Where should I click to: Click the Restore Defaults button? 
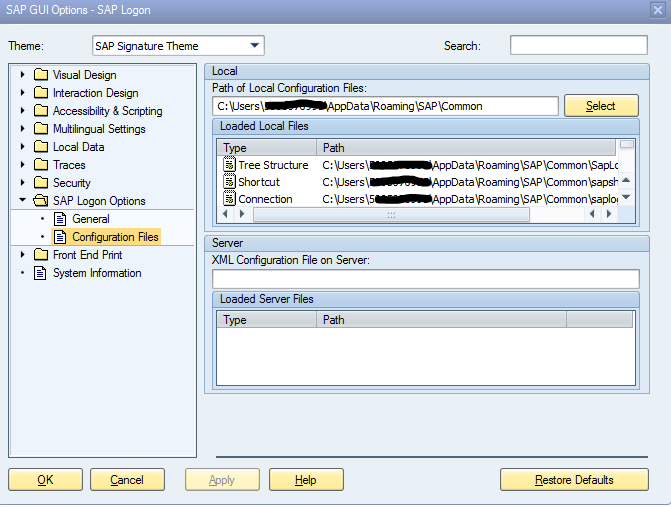point(574,480)
